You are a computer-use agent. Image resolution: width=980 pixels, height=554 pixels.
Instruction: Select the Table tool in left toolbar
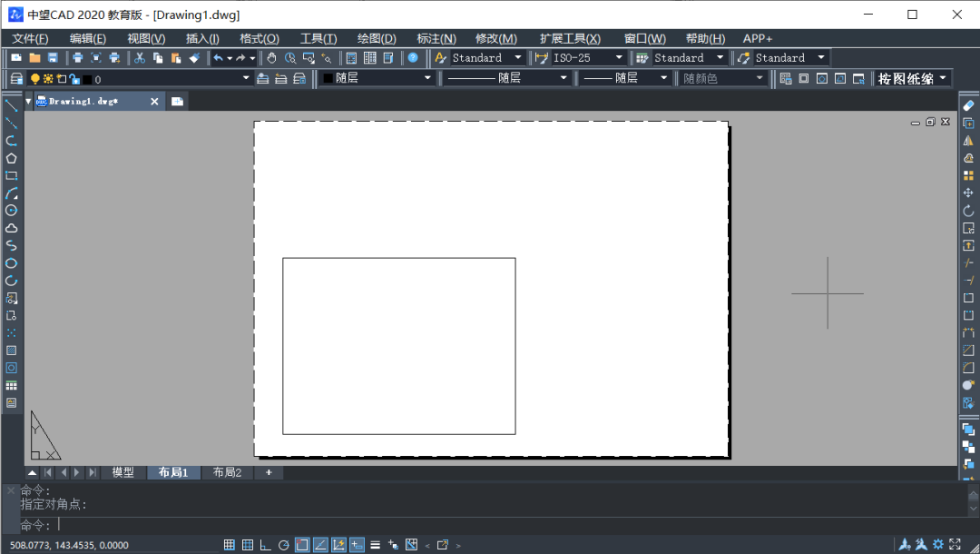tap(11, 385)
